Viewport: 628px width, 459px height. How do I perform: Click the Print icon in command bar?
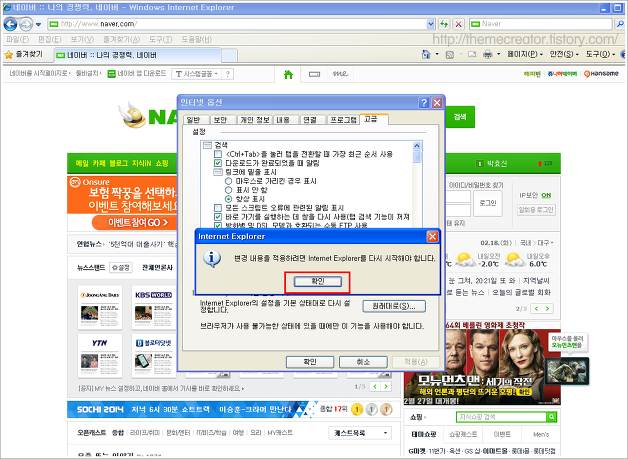487,54
